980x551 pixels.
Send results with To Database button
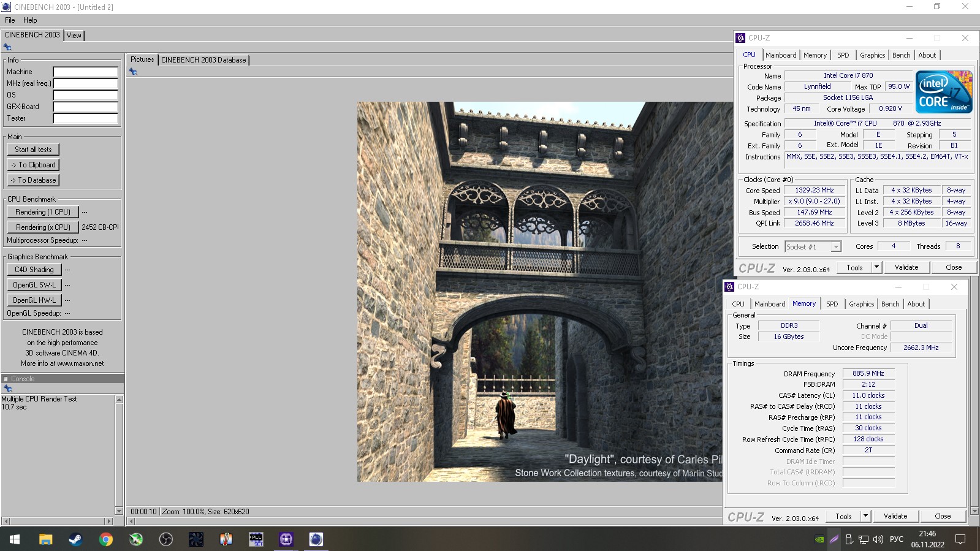point(33,180)
